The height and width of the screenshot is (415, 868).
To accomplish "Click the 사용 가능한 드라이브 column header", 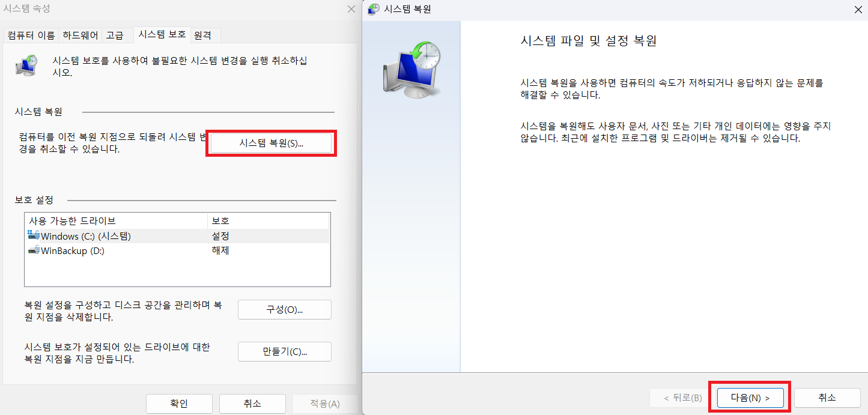I will tap(116, 220).
